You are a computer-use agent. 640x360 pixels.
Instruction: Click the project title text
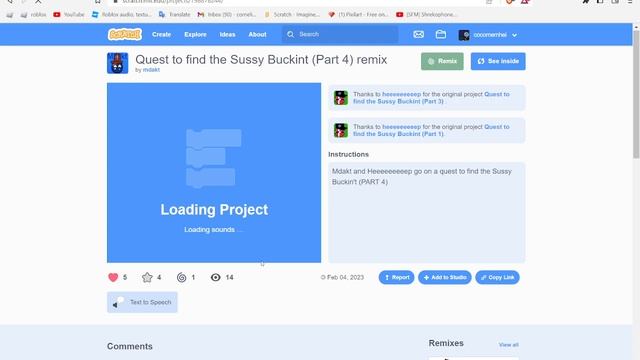261,60
